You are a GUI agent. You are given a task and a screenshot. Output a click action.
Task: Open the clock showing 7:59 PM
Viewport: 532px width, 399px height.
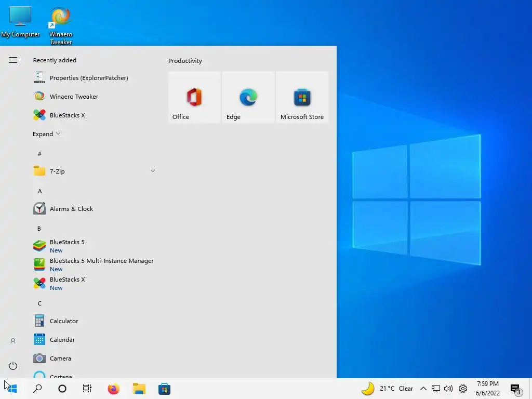tap(487, 388)
